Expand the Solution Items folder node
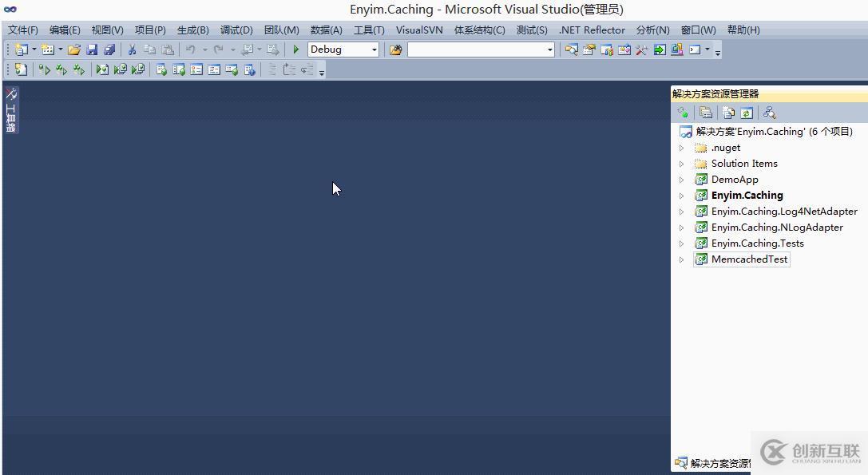The height and width of the screenshot is (475, 868). tap(681, 164)
